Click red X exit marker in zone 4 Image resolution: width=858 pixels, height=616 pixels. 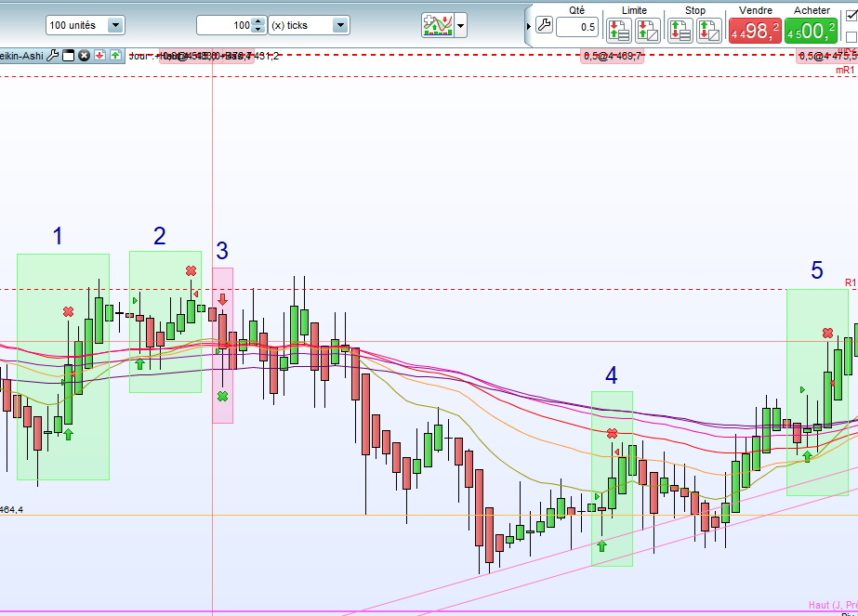613,433
